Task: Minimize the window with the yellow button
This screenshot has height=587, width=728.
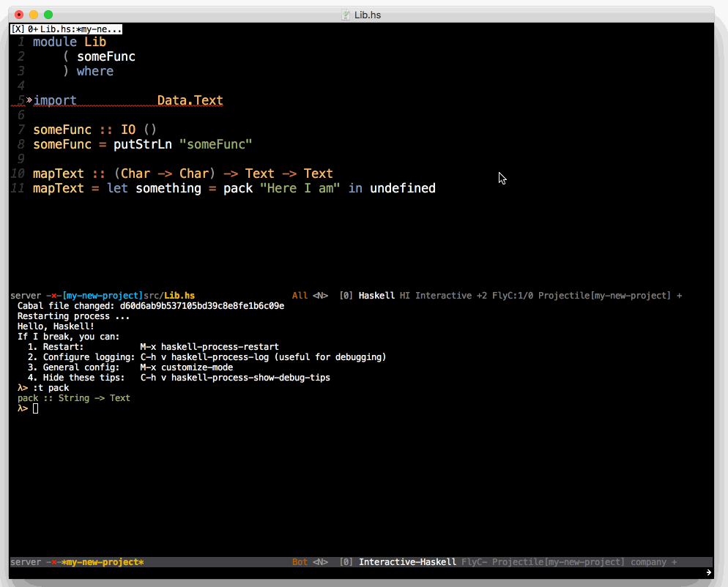Action: click(34, 15)
